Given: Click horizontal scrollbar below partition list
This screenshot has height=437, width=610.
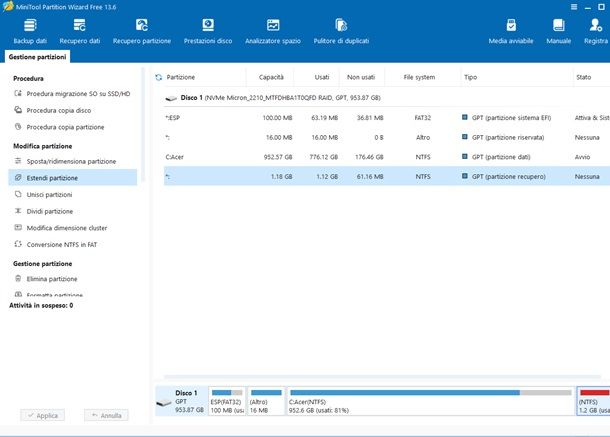Looking at the screenshot, I should pyautogui.click(x=382, y=377).
